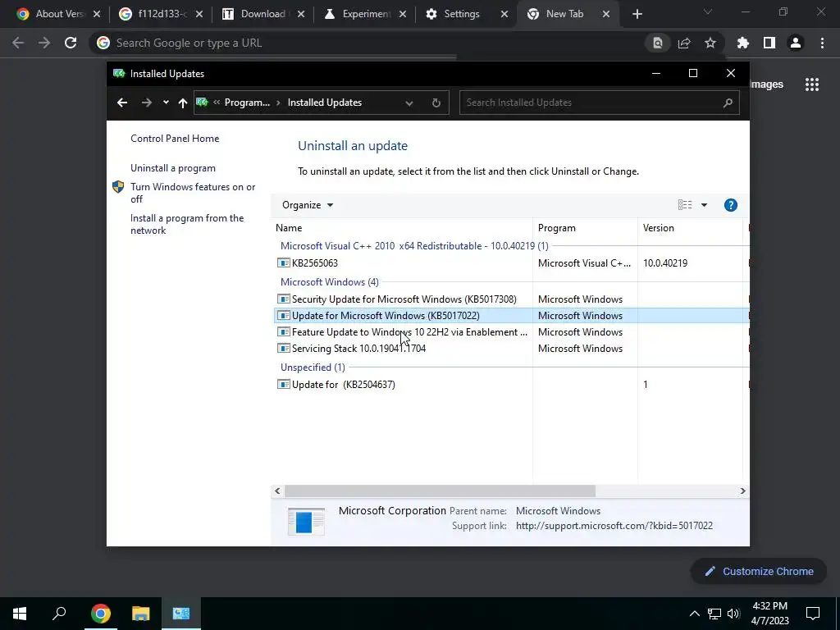Open the Chrome tab search chevron

[708, 11]
